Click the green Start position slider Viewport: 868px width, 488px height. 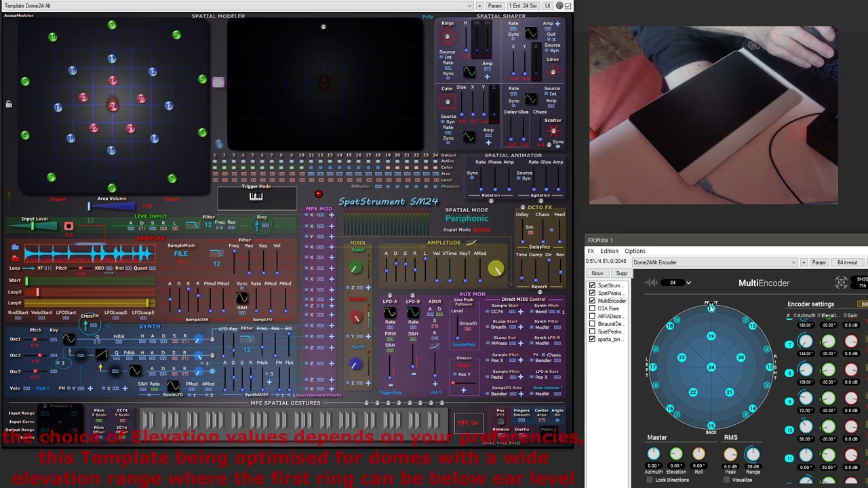point(90,281)
